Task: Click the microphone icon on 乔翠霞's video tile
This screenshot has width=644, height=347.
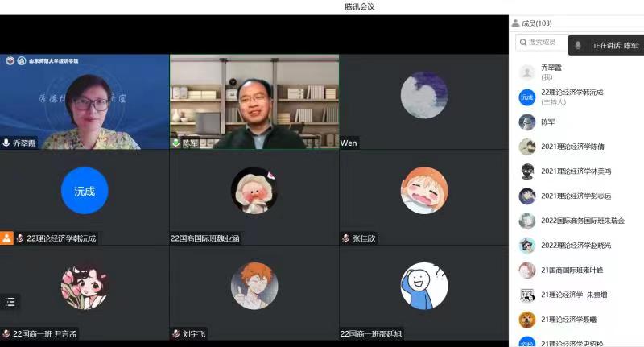Action: (x=6, y=143)
